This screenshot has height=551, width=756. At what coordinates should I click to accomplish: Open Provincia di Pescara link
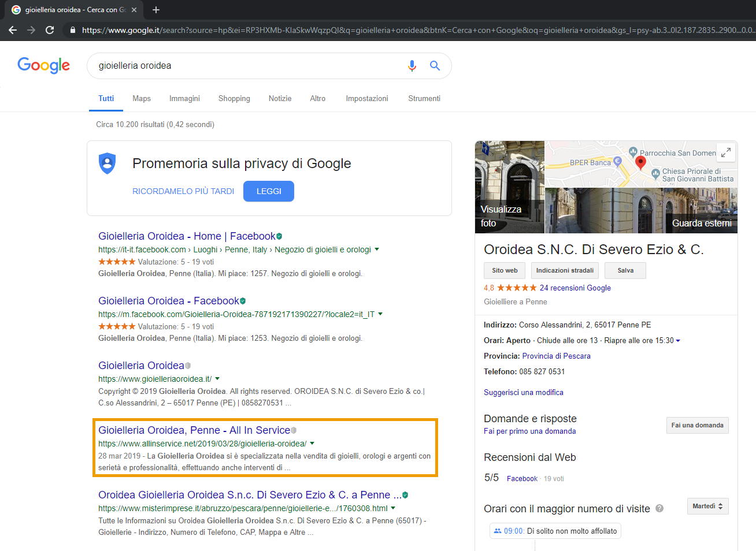point(556,356)
